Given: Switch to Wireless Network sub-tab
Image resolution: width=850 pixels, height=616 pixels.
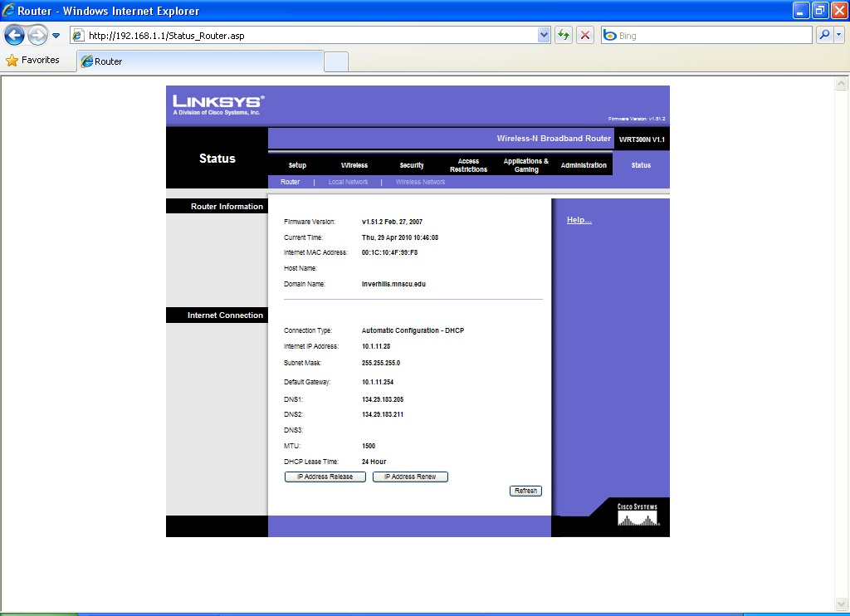Looking at the screenshot, I should pyautogui.click(x=420, y=182).
